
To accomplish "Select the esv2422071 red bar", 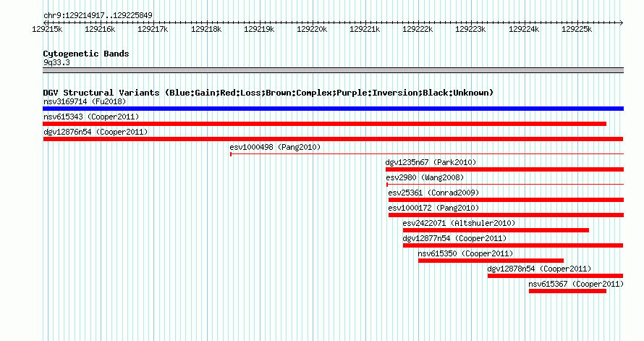I will point(496,230).
